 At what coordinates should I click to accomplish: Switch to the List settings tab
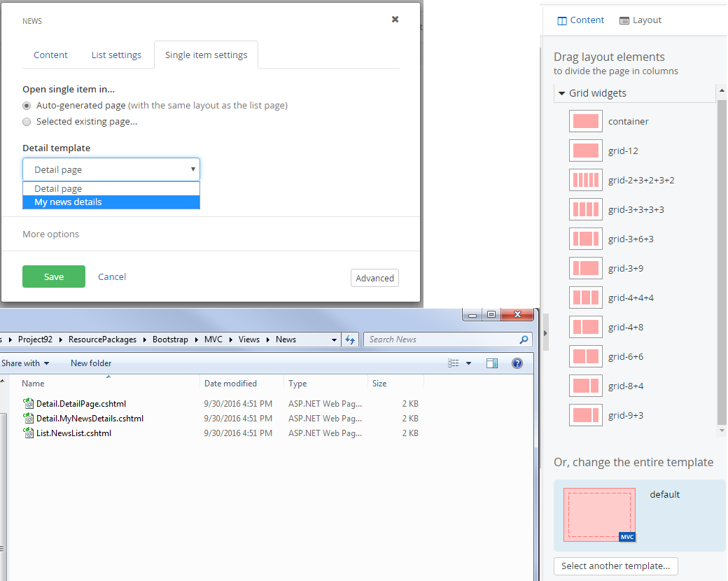pyautogui.click(x=116, y=55)
